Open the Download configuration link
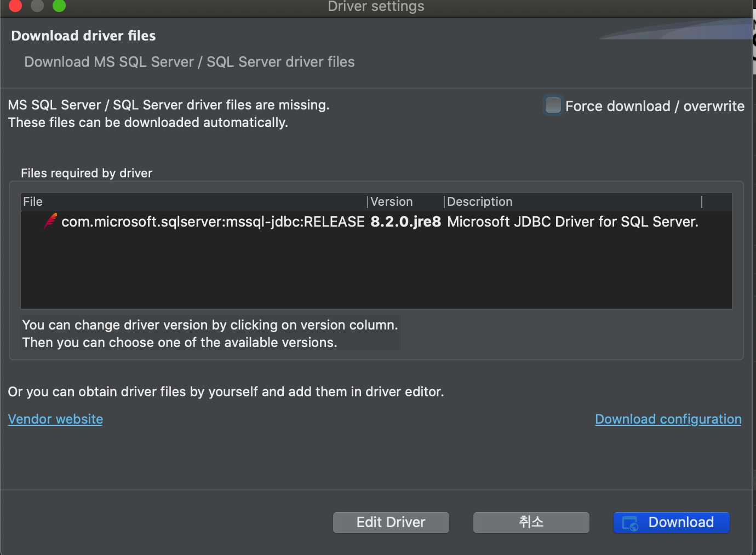This screenshot has width=756, height=555. point(668,419)
